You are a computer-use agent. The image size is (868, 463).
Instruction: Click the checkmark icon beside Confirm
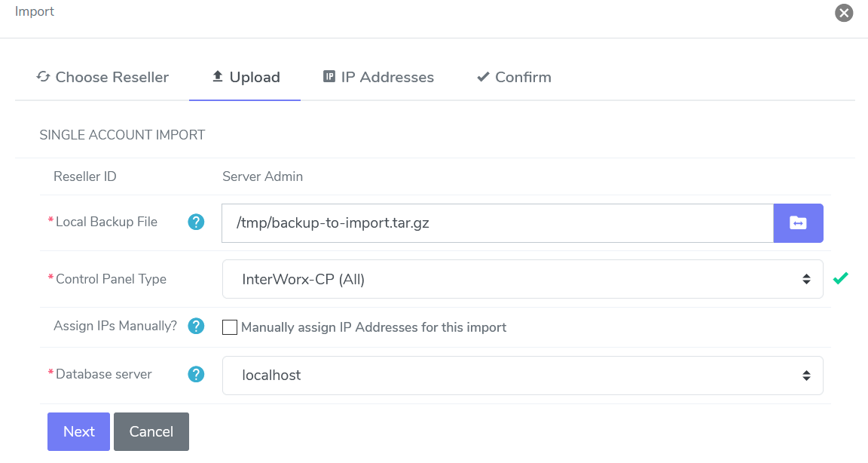tap(483, 76)
